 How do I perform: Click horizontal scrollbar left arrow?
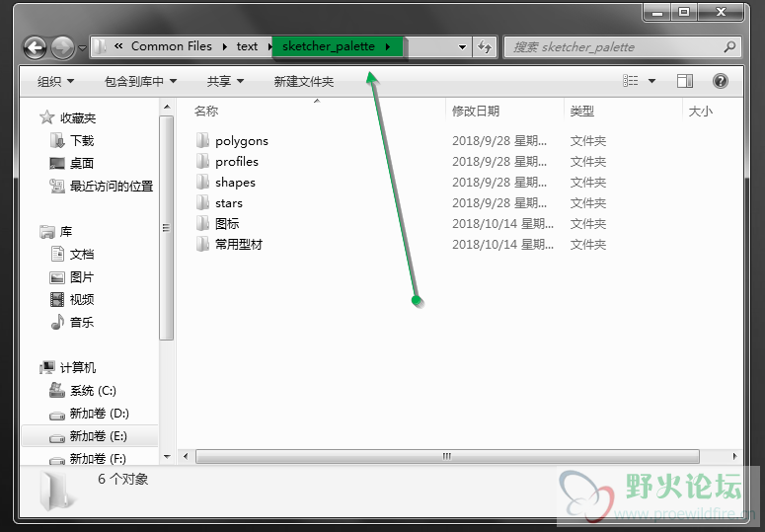tap(186, 457)
